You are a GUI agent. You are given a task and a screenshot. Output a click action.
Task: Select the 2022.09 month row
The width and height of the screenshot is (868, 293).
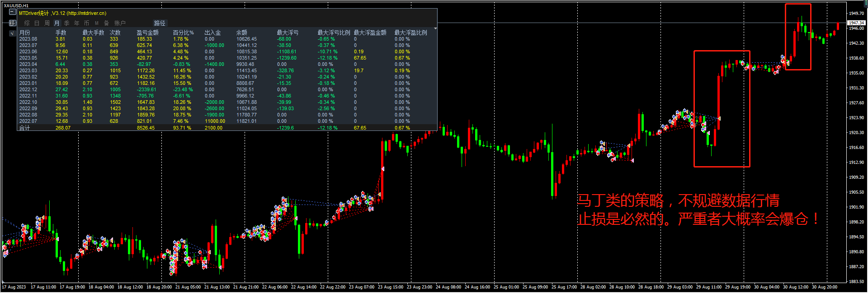227,108
